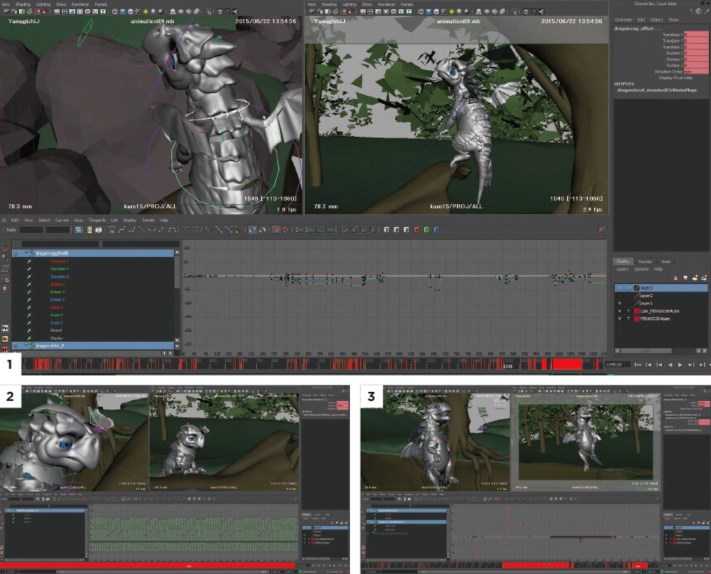Toggle visibility of the bottom display layer
This screenshot has height=574, width=711.
tap(620, 319)
